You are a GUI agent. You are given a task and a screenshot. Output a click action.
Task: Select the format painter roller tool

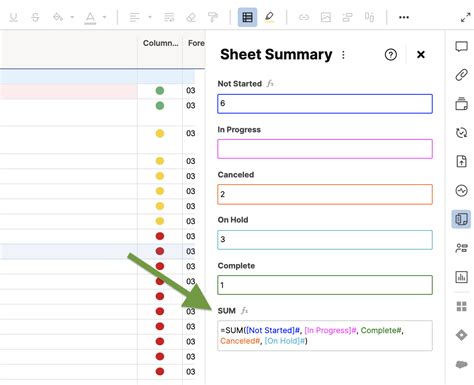(x=213, y=17)
